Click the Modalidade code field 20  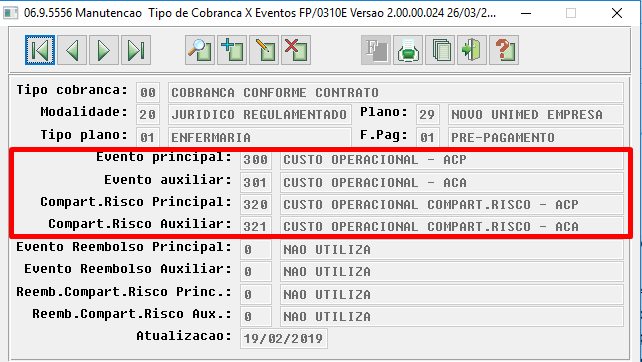point(148,115)
